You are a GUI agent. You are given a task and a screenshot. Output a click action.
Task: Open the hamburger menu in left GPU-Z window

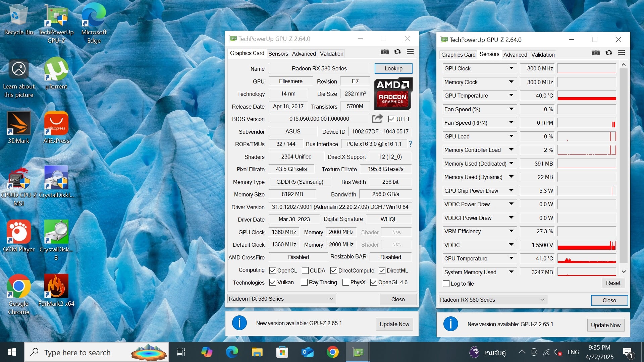[x=410, y=52]
